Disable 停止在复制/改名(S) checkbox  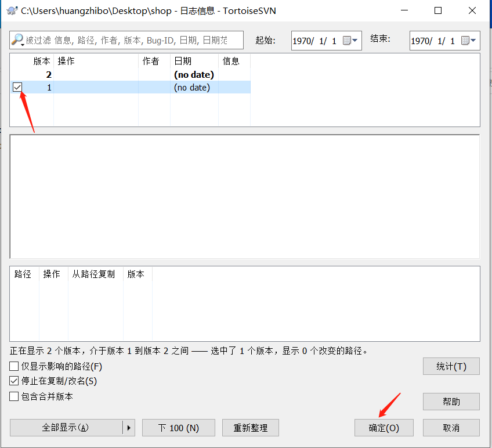(x=14, y=381)
